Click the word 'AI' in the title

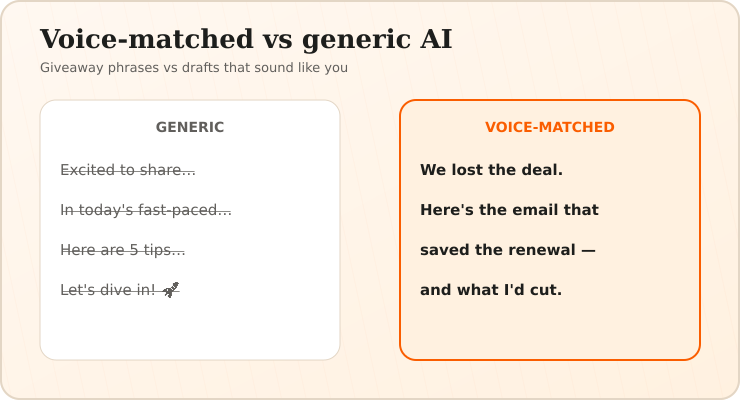pyautogui.click(x=436, y=39)
